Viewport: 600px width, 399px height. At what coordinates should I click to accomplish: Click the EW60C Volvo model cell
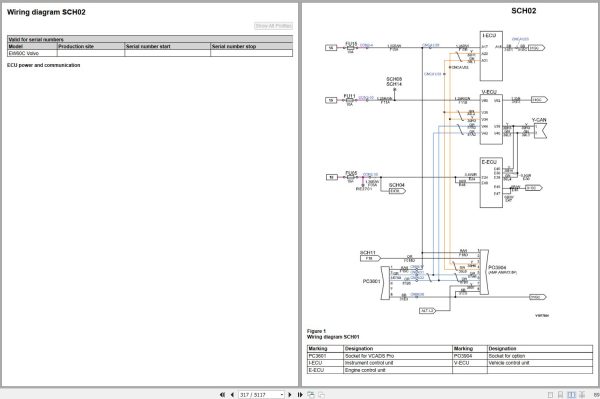click(32, 53)
